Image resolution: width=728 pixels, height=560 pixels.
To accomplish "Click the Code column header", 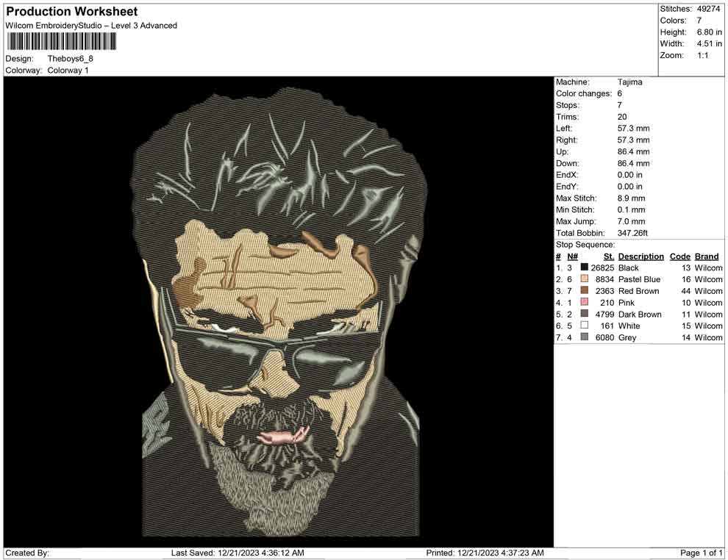I will pyautogui.click(x=679, y=256).
